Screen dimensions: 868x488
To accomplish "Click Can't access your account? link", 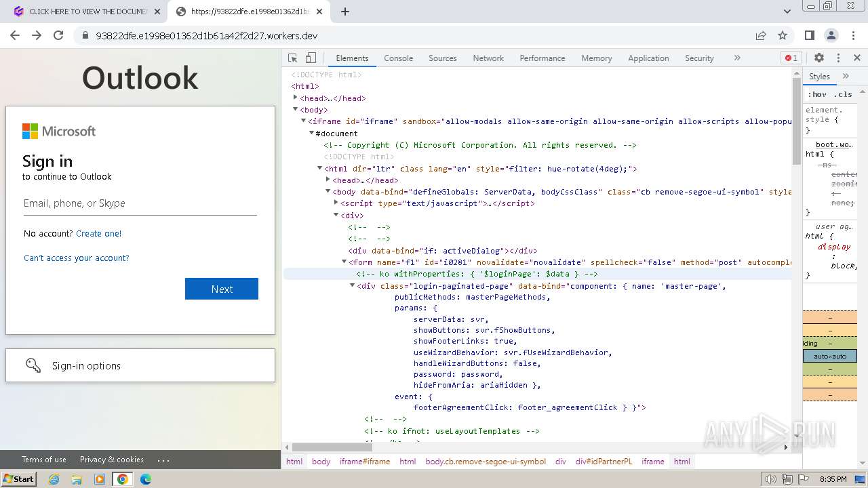I will [76, 258].
